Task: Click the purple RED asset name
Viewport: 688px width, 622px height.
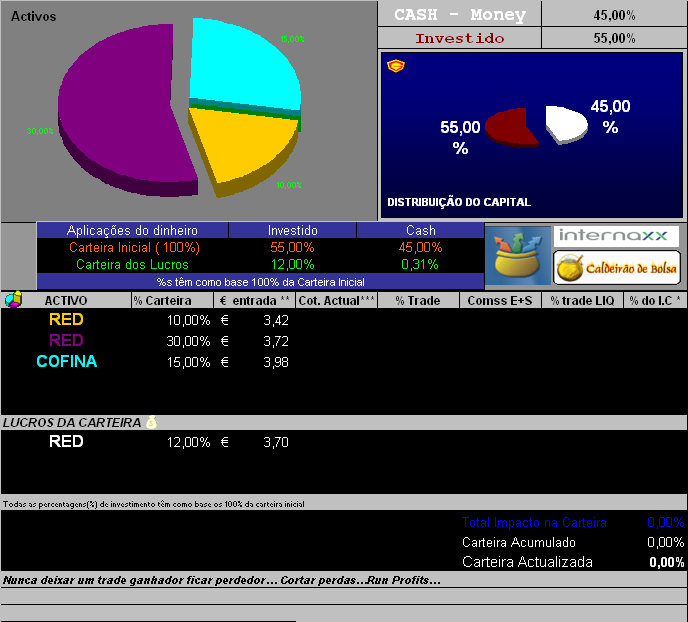Action: pos(66,340)
